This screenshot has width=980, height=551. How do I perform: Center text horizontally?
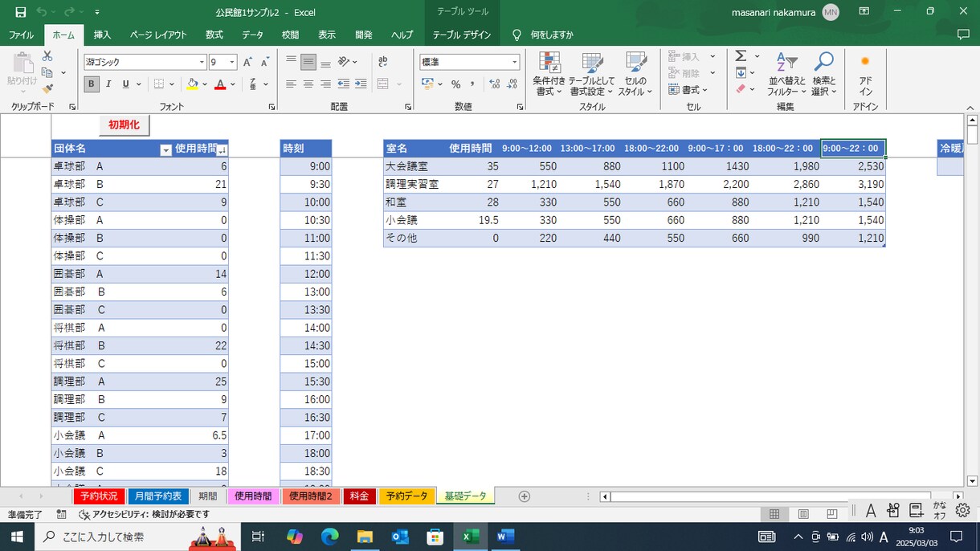pyautogui.click(x=308, y=84)
